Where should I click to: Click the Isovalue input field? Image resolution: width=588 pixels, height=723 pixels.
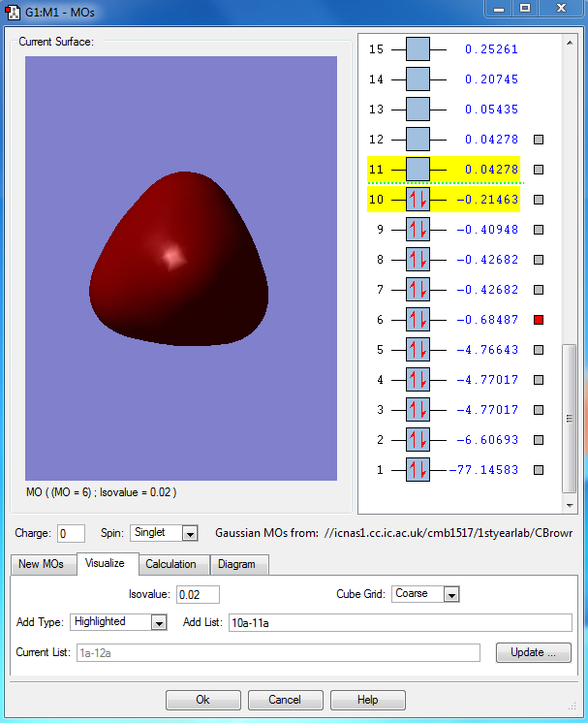coord(199,594)
